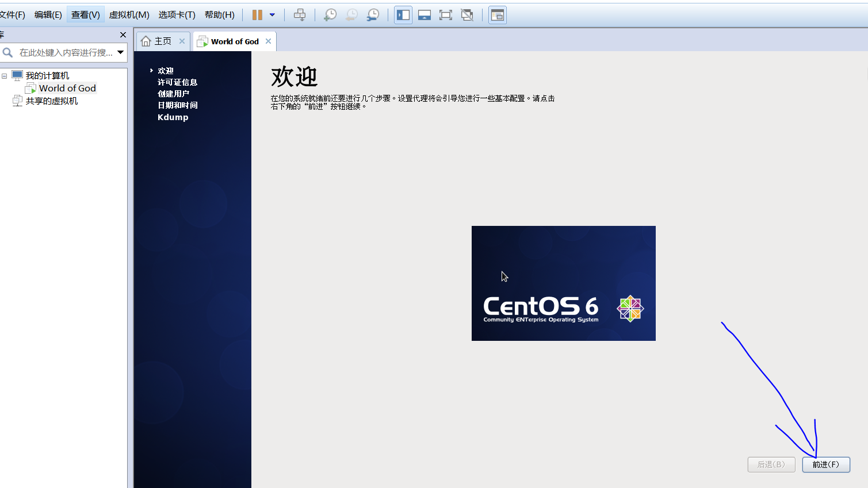Click the 许可证信息 setup step
Screen dimensions: 868x488
click(178, 82)
